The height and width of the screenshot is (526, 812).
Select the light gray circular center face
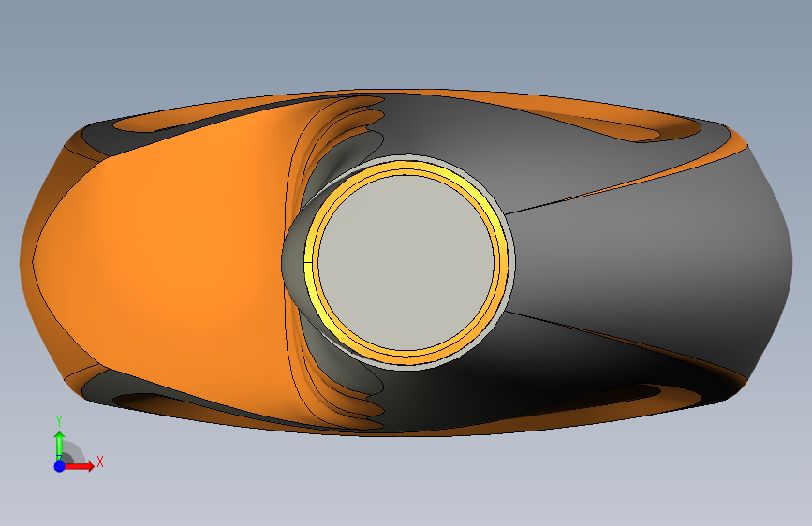tap(406, 262)
